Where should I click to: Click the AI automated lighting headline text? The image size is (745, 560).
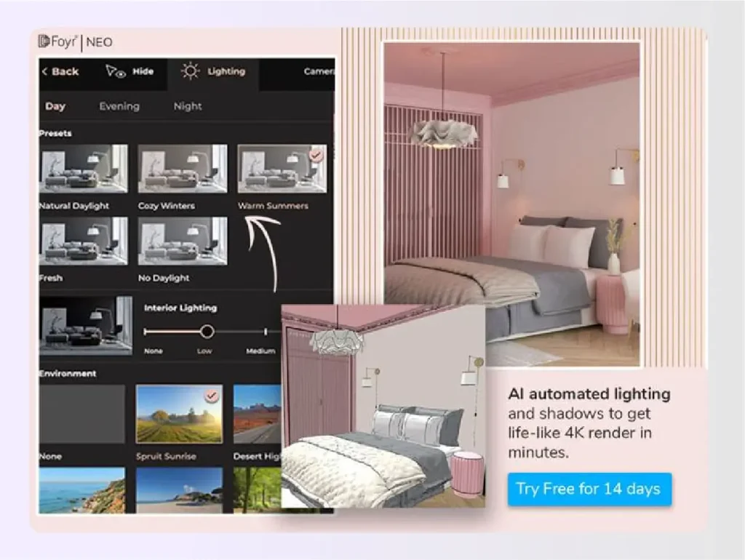point(589,394)
